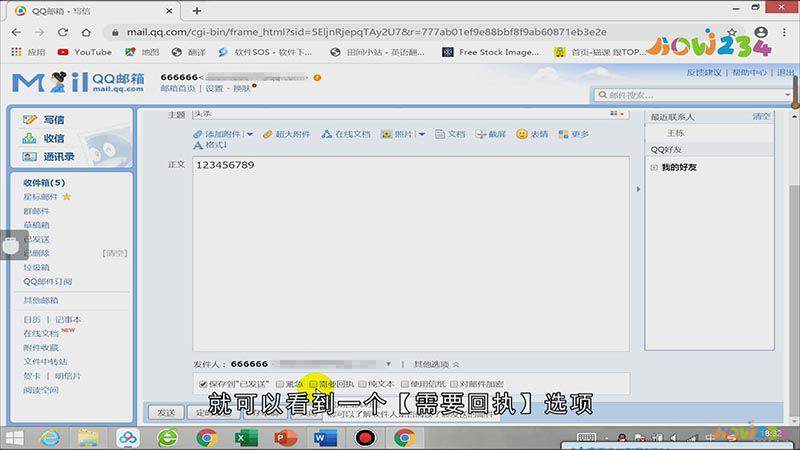Expand the 我的好友 friends group
The width and height of the screenshot is (800, 450).
(654, 167)
